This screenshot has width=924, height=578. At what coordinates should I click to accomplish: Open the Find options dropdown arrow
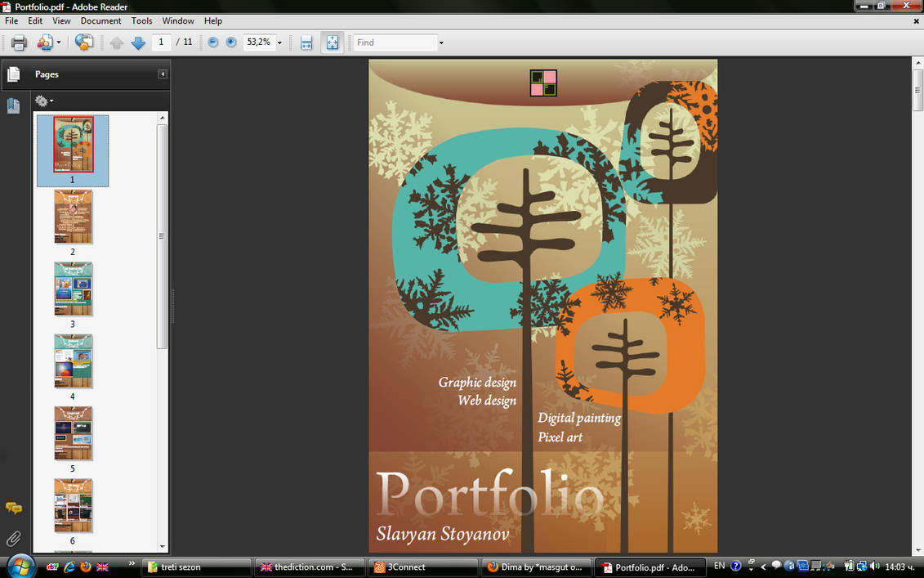(441, 43)
